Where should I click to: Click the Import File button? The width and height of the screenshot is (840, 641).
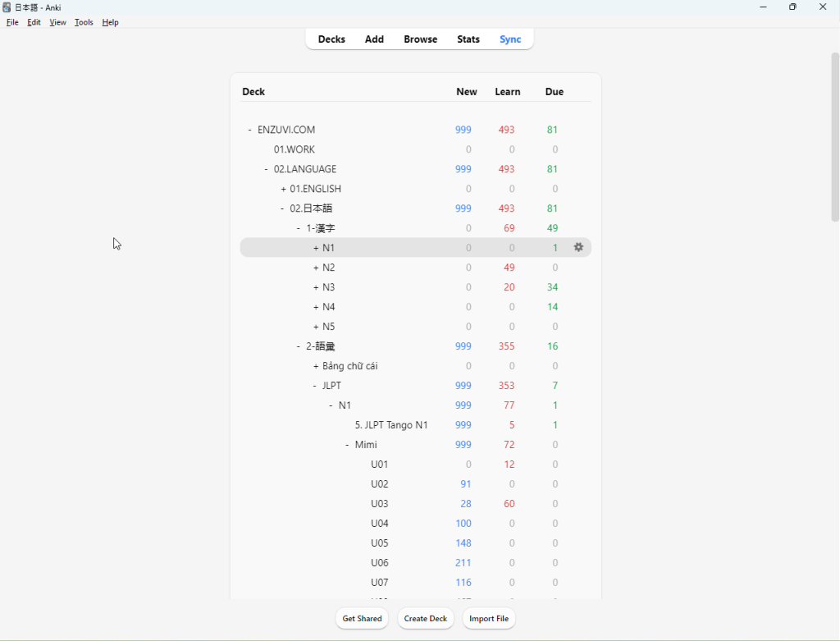click(x=489, y=619)
